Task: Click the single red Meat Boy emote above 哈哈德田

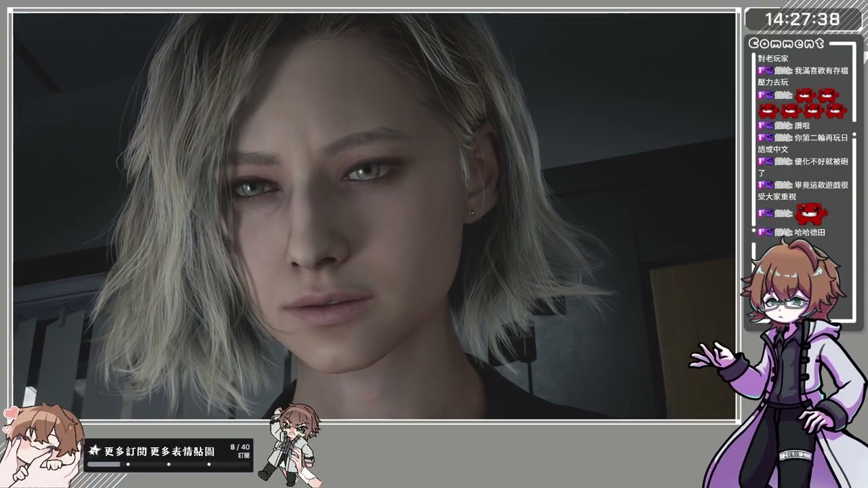Action: click(x=811, y=213)
